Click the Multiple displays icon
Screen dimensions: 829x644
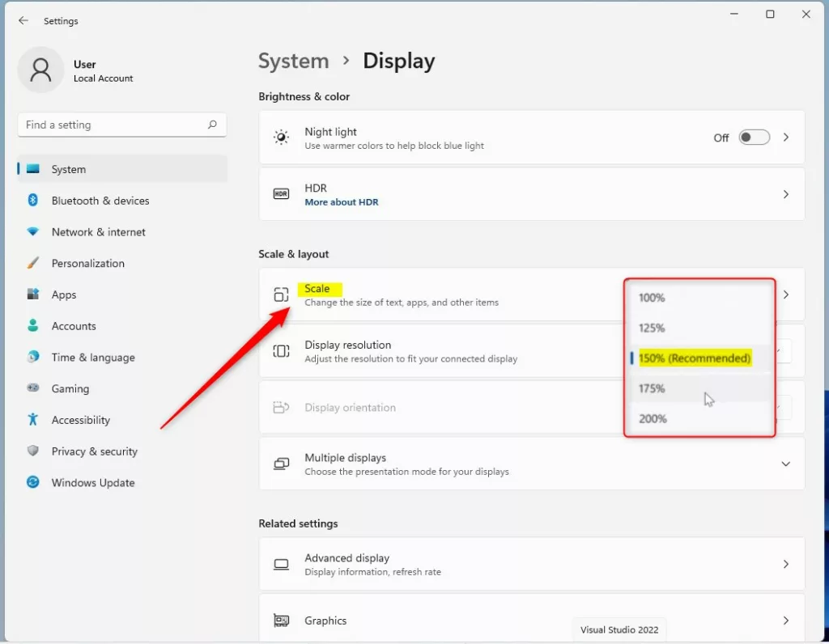pos(281,464)
